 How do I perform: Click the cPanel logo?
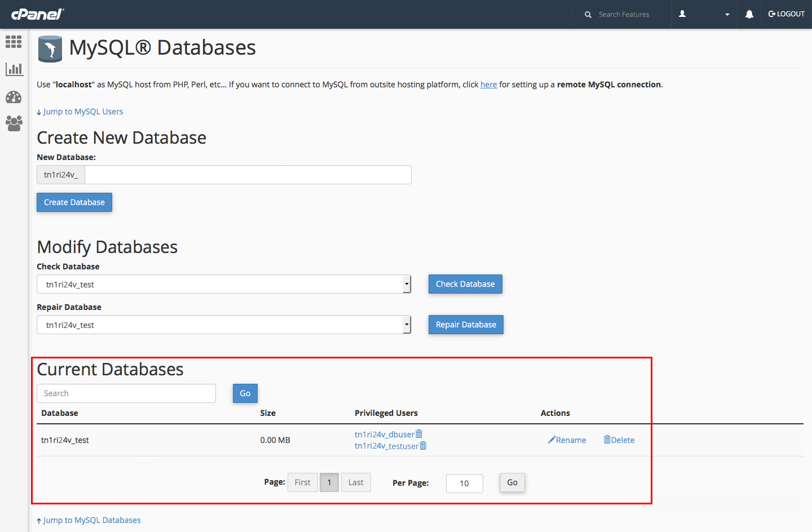click(x=38, y=14)
